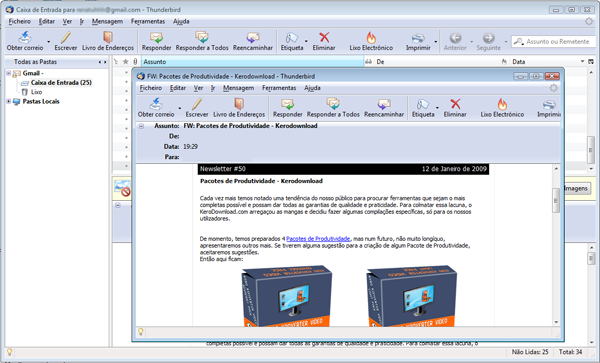The width and height of the screenshot is (600, 363).
Task: Click Responder in message window toolbar
Action: pos(288,108)
